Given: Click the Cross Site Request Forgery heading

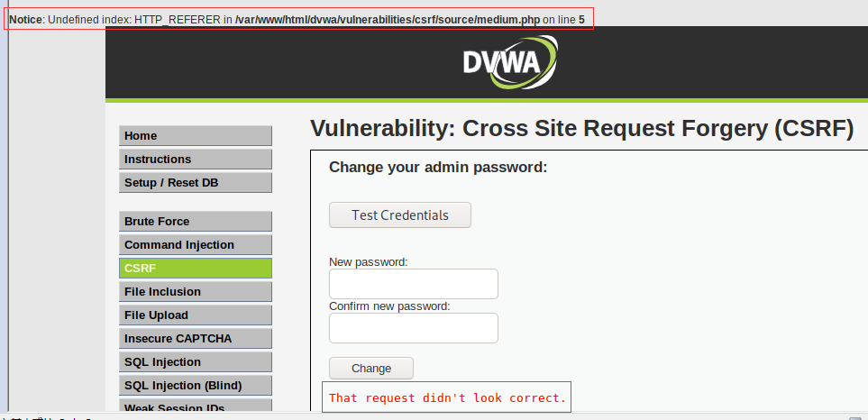Looking at the screenshot, I should click(581, 129).
